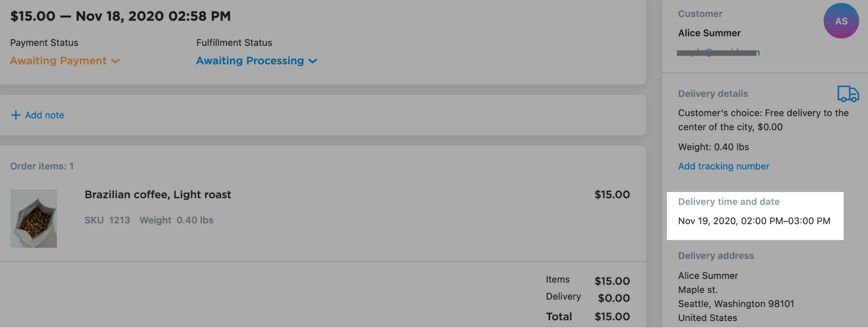Open the Payment Status chevron
The height and width of the screenshot is (328, 868).
115,61
